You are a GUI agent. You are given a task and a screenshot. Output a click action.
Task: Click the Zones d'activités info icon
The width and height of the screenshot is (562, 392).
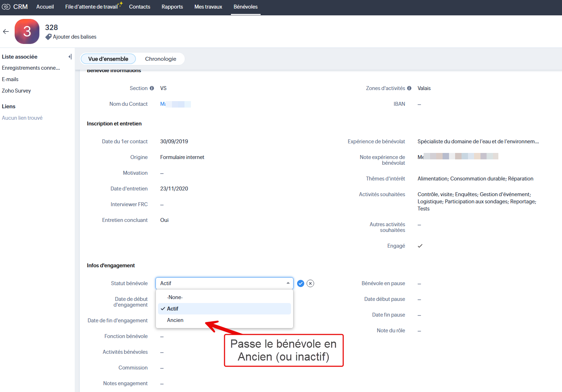coord(409,88)
